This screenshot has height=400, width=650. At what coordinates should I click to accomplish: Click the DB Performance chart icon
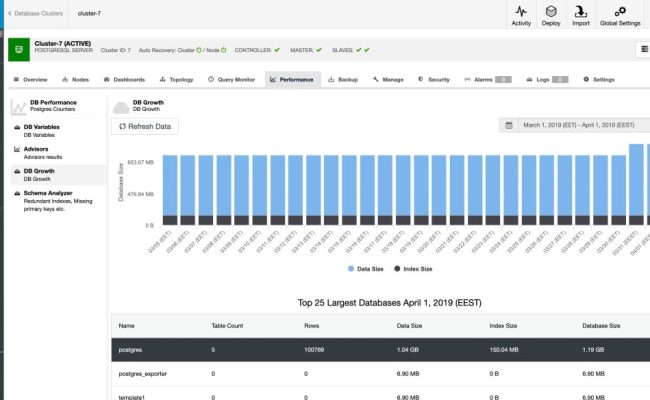[18, 107]
